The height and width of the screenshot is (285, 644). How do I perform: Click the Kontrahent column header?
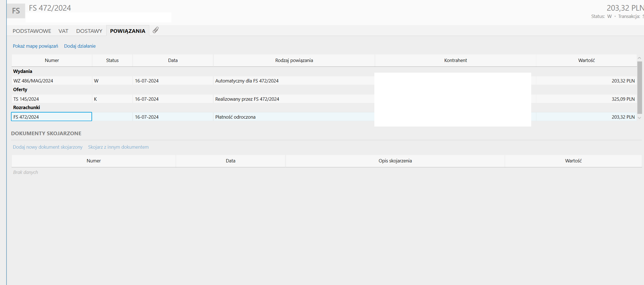click(455, 60)
